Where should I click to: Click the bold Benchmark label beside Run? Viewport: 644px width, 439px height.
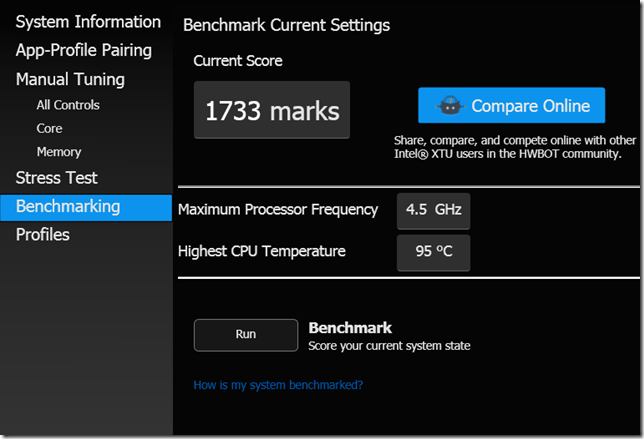click(350, 328)
